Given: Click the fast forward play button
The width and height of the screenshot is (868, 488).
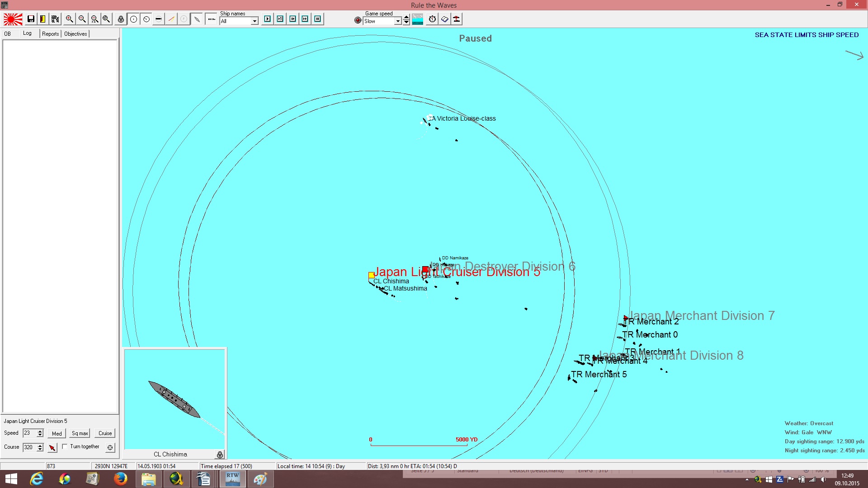Looking at the screenshot, I should (x=305, y=19).
